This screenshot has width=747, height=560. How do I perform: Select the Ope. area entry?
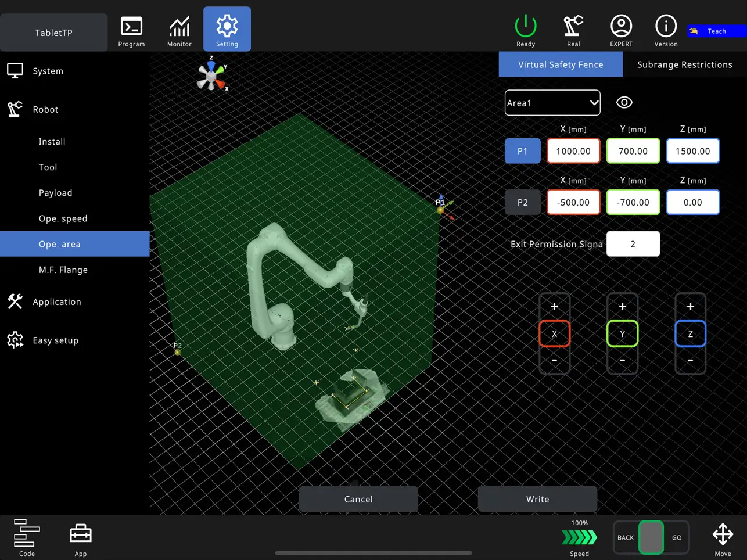tap(74, 244)
